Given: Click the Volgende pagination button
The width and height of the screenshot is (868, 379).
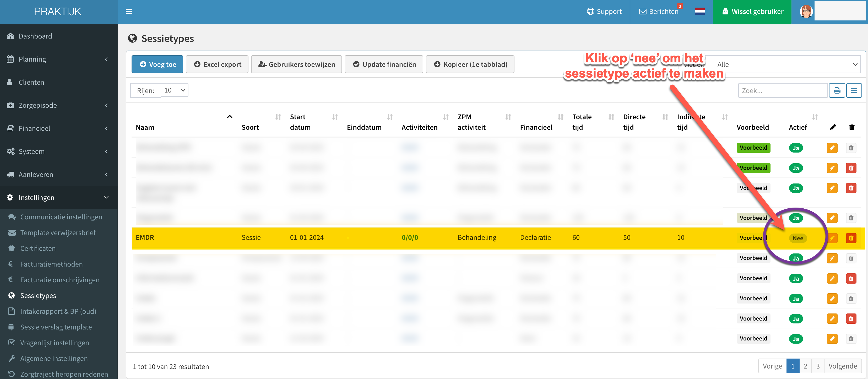Looking at the screenshot, I should click(x=842, y=366).
